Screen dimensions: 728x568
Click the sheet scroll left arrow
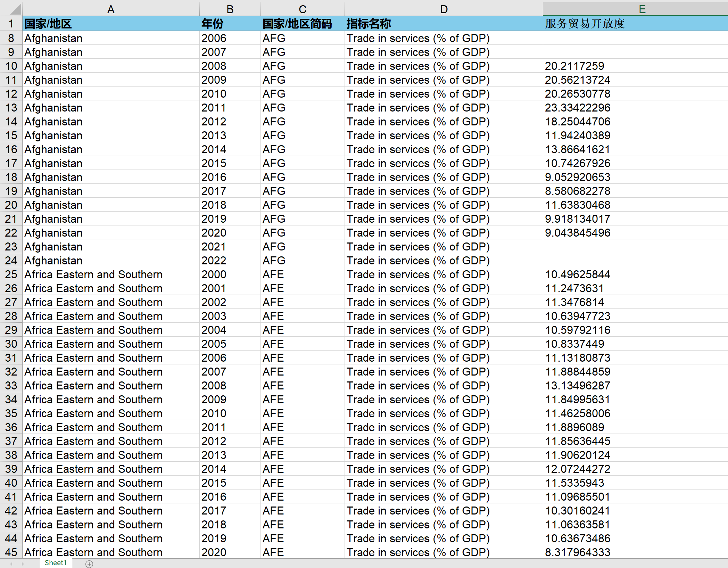tap(11, 564)
